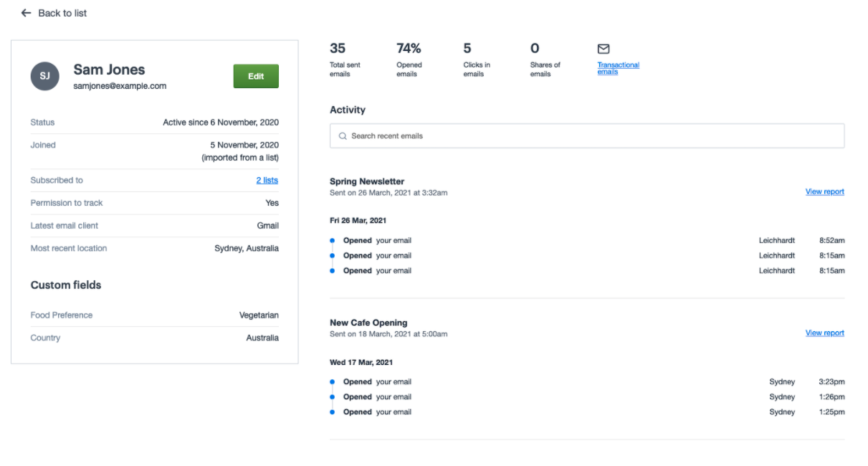Click the 1:25pm Opened activity dot

coord(333,412)
